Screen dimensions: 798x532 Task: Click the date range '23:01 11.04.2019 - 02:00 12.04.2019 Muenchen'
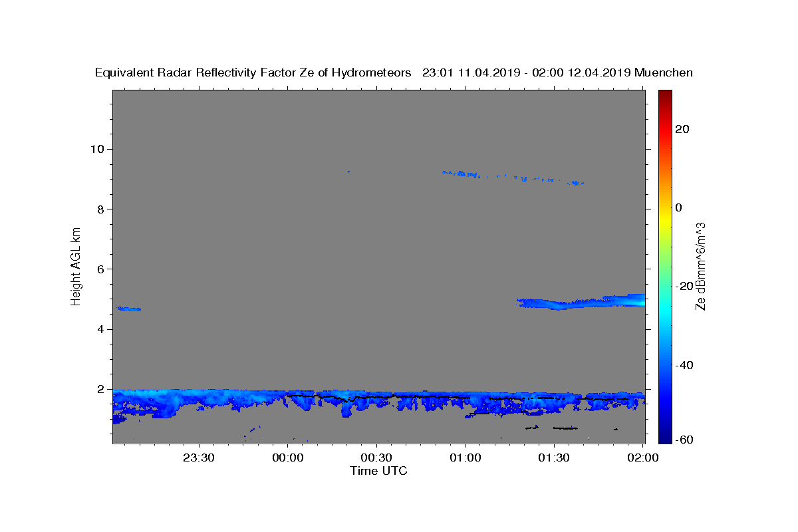point(557,72)
